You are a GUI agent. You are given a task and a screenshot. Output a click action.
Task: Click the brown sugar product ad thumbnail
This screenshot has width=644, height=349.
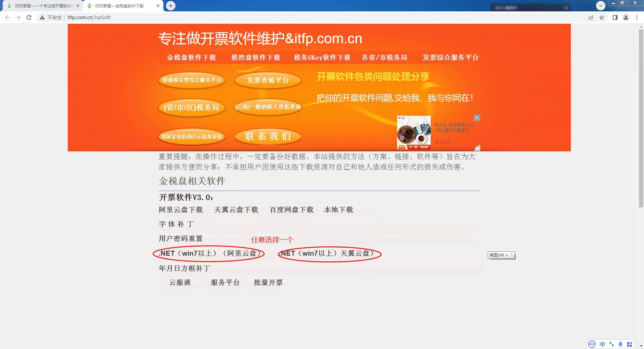tap(414, 133)
